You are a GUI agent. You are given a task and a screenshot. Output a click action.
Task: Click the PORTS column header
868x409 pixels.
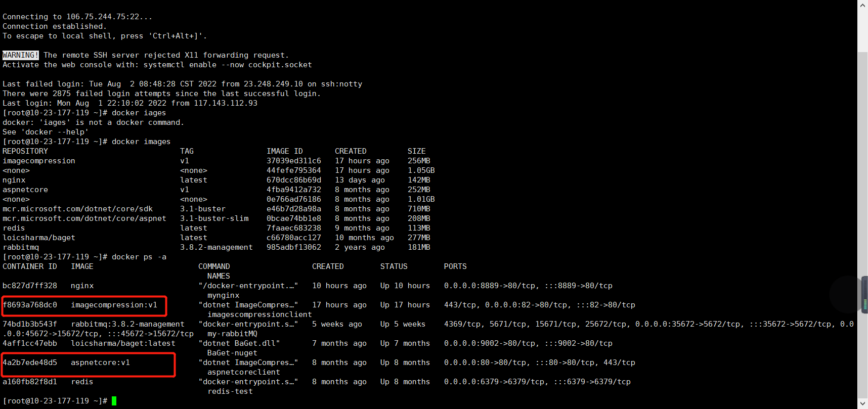[455, 266]
